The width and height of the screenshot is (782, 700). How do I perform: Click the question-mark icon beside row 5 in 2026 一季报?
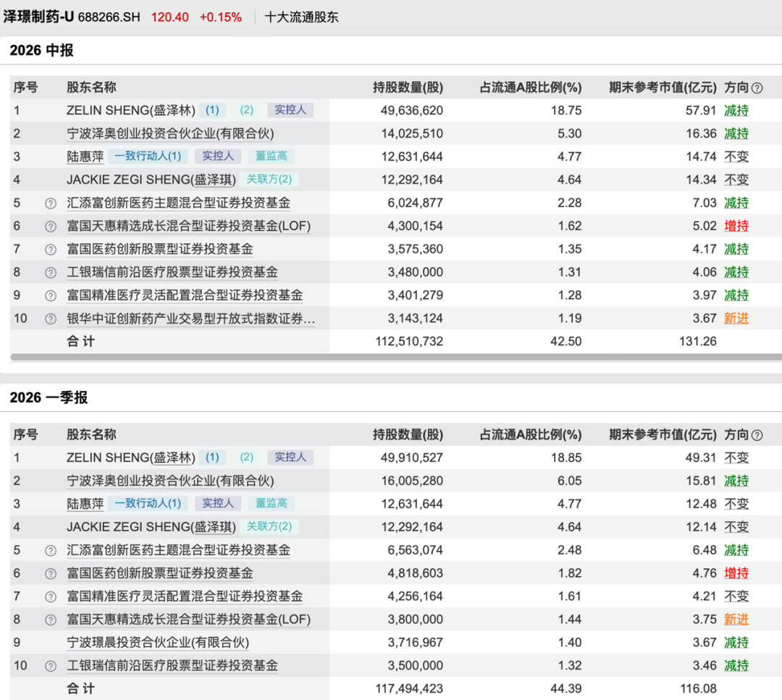[x=51, y=550]
